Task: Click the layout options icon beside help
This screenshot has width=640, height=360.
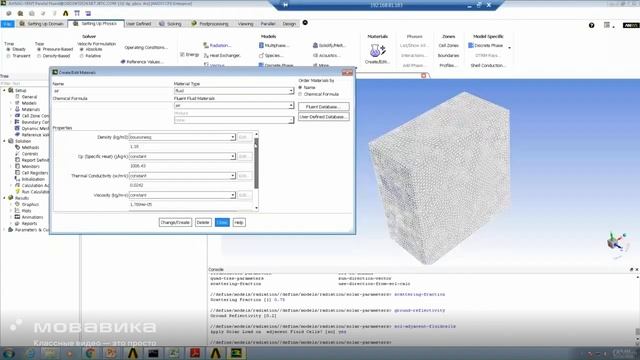Action: [607, 25]
